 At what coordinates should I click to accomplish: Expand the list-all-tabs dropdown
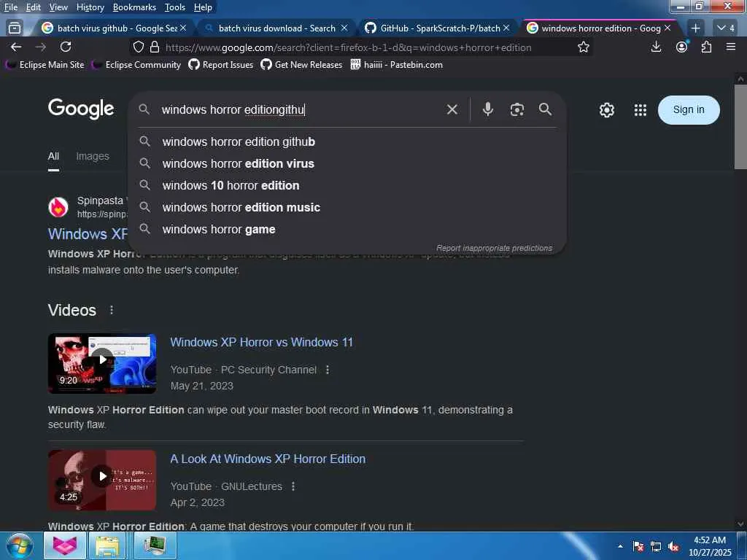(727, 28)
